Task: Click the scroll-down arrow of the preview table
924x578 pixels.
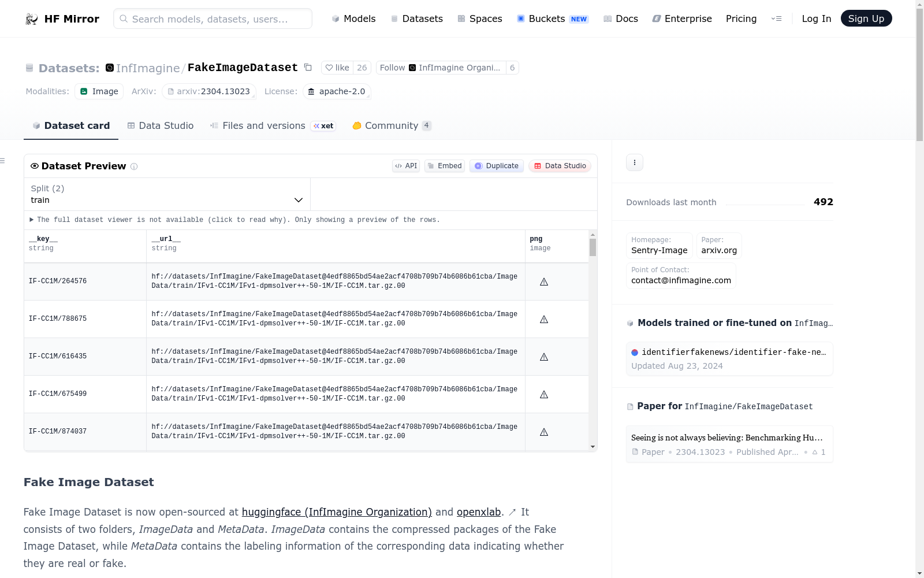Action: pos(593,447)
